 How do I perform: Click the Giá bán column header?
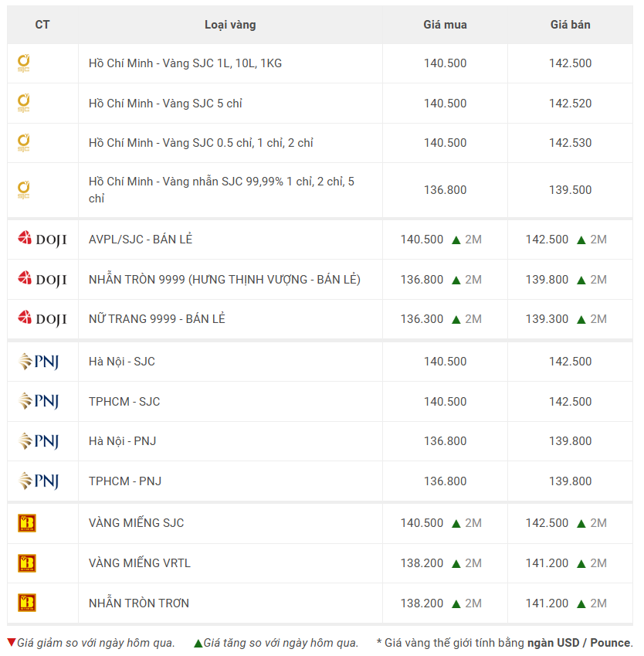click(570, 25)
